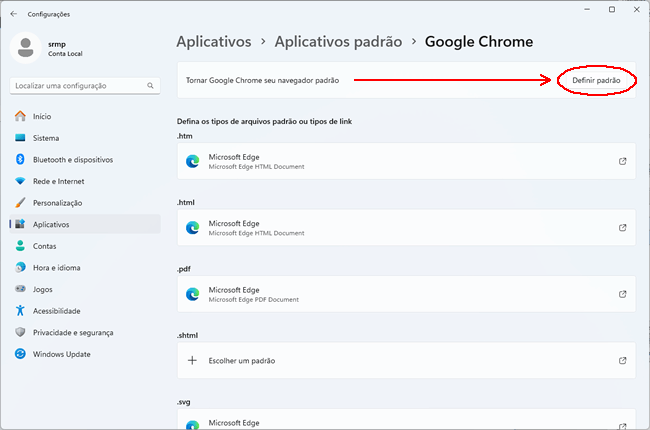Click the Jogos controller icon

(x=20, y=289)
